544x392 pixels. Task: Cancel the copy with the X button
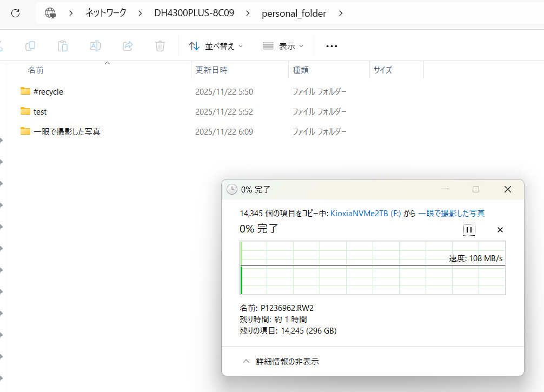(500, 230)
